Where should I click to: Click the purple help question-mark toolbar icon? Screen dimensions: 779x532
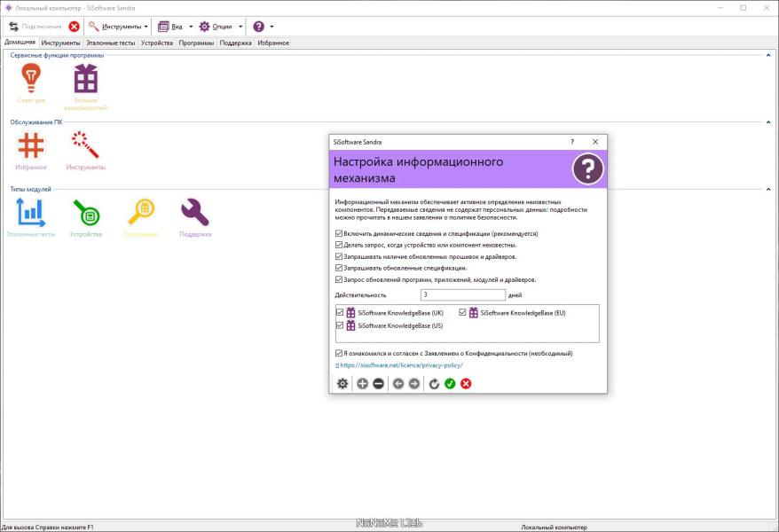[259, 27]
